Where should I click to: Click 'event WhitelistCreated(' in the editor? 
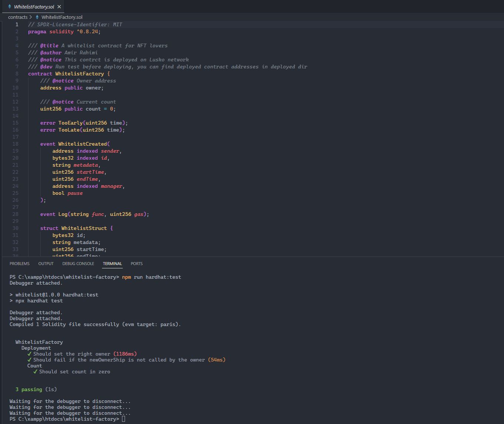point(75,144)
